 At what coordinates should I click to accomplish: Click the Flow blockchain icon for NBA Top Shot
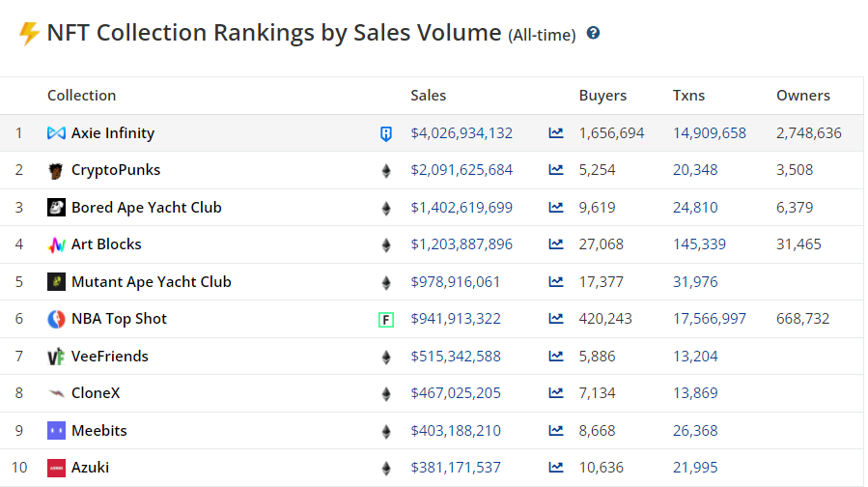386,319
